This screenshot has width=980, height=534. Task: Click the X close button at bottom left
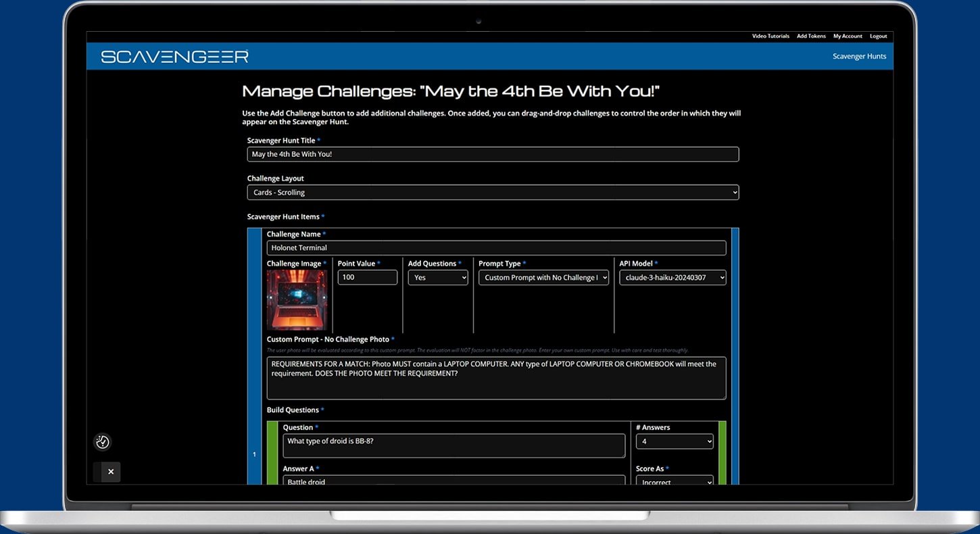click(111, 472)
